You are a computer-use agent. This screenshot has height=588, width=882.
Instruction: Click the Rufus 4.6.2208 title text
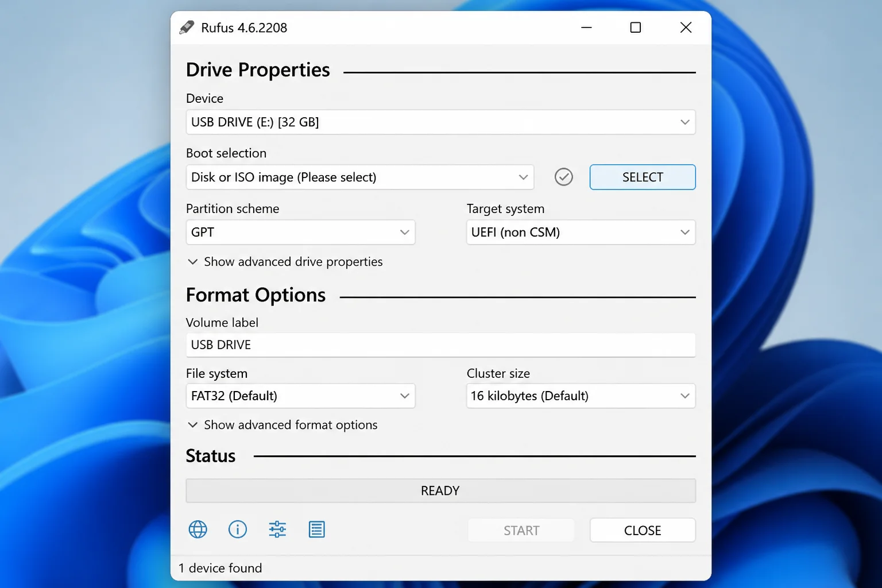point(244,28)
